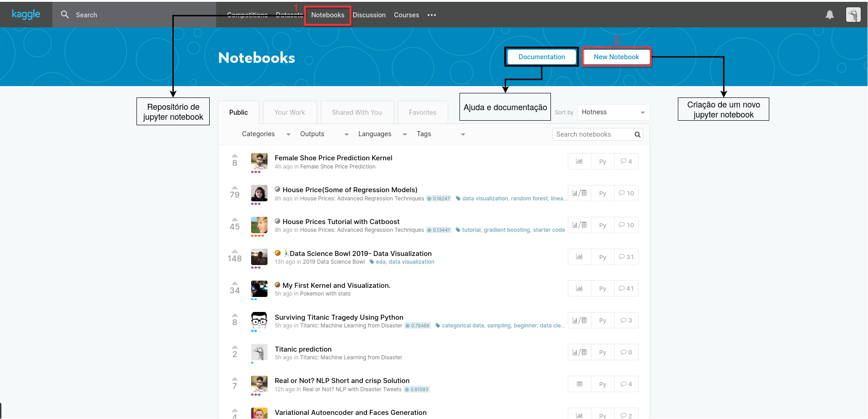Switch to the Favorites tab

click(423, 112)
